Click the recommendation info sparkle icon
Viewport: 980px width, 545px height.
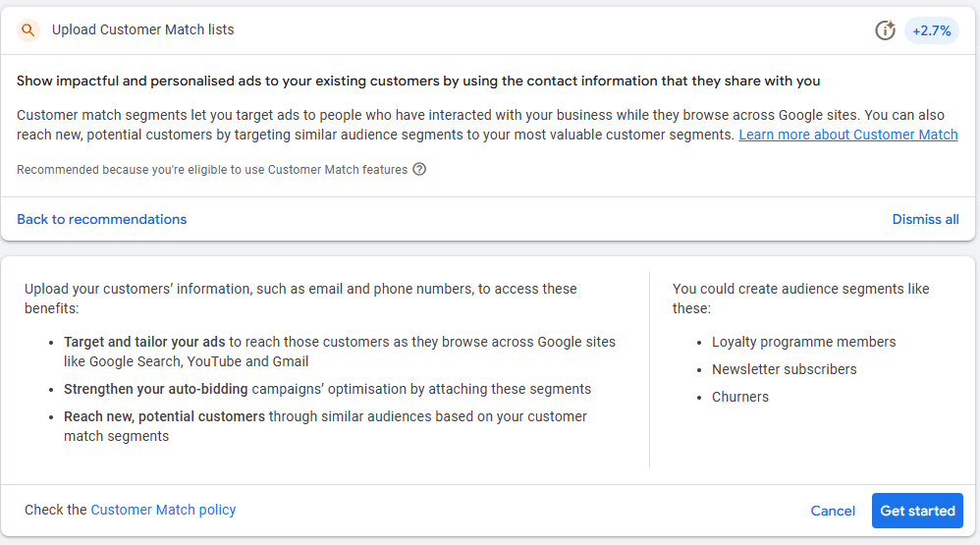pyautogui.click(x=885, y=30)
